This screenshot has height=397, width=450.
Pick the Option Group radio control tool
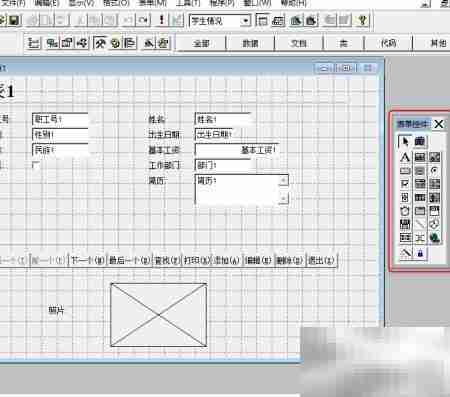click(434, 171)
